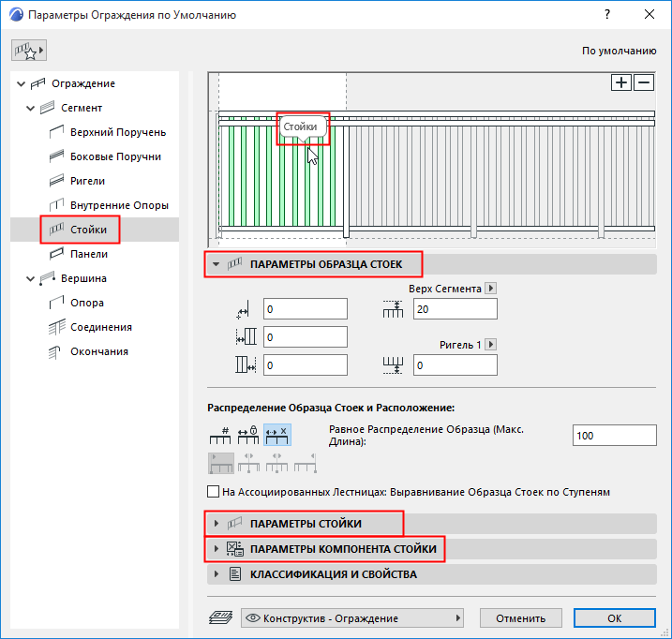Select Окончания tree item
Viewport: 672px width, 639px height.
pos(99,352)
